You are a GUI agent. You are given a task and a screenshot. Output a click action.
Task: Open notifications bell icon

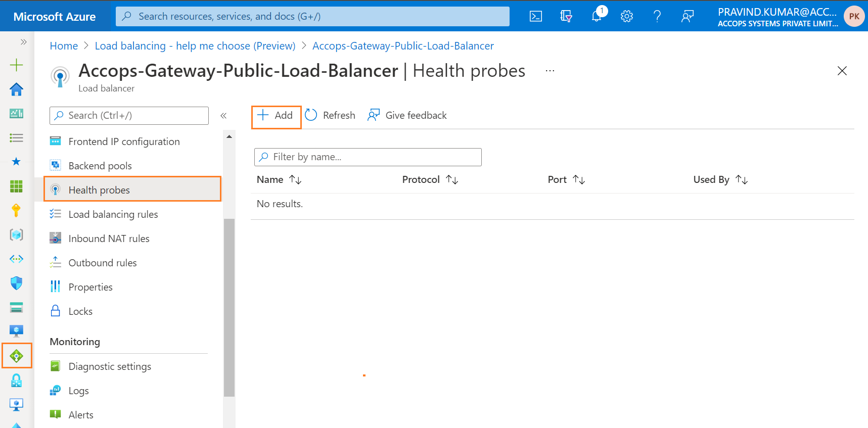tap(597, 16)
